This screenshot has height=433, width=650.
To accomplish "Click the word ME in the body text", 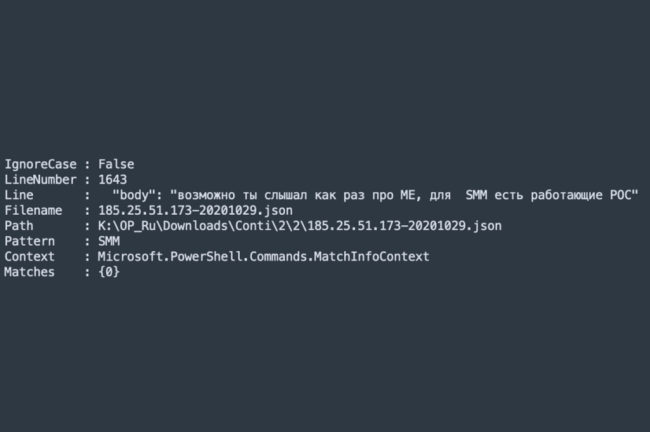I will (x=407, y=195).
